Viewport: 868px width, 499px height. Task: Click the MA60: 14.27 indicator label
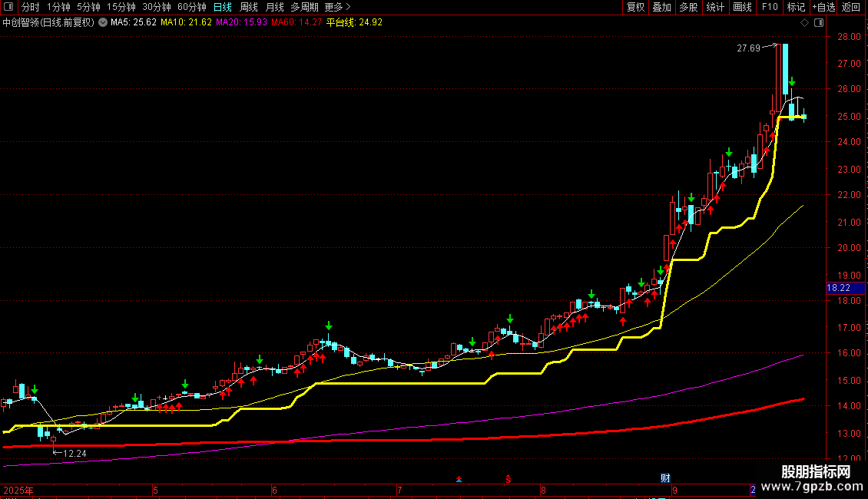(x=297, y=23)
